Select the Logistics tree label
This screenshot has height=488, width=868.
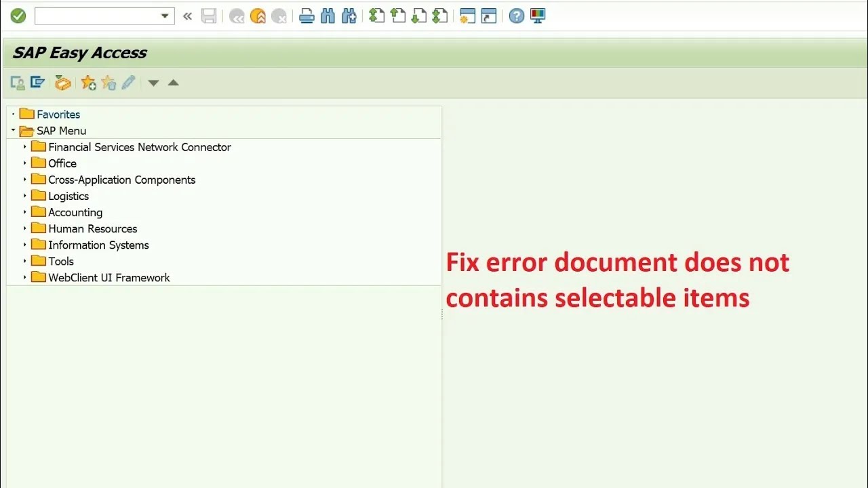pyautogui.click(x=68, y=196)
